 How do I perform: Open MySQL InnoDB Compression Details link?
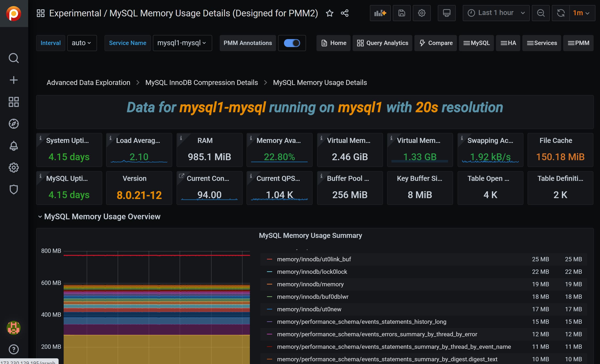[x=201, y=82]
